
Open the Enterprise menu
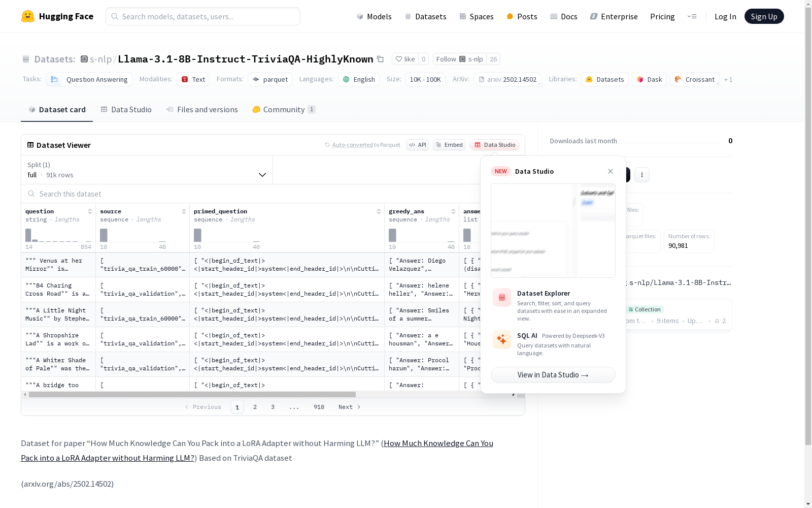click(614, 16)
